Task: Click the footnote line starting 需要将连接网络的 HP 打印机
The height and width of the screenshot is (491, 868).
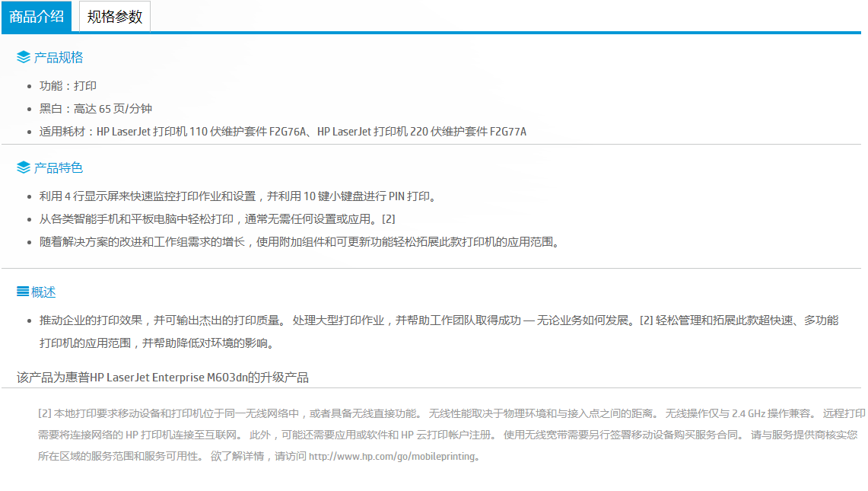Action: pyautogui.click(x=448, y=435)
